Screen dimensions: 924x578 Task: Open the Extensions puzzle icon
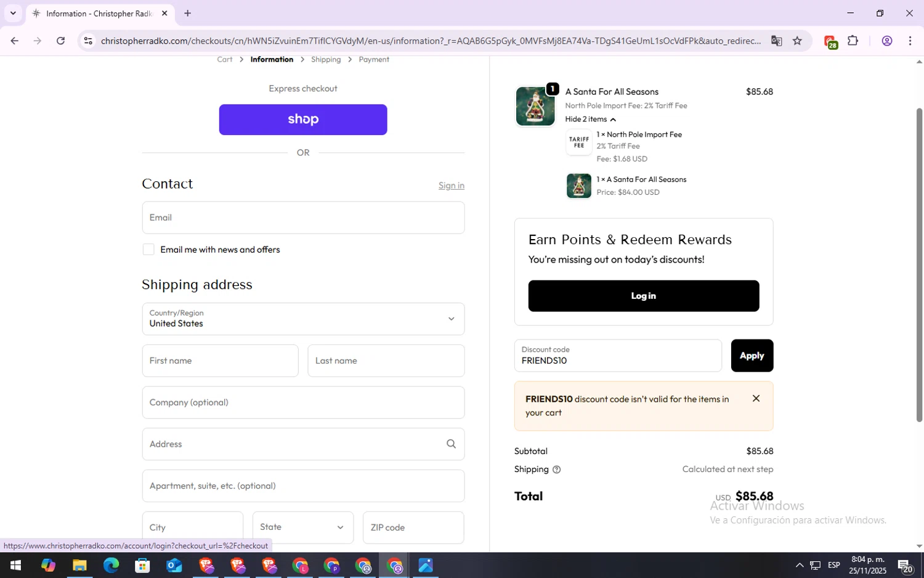[853, 41]
